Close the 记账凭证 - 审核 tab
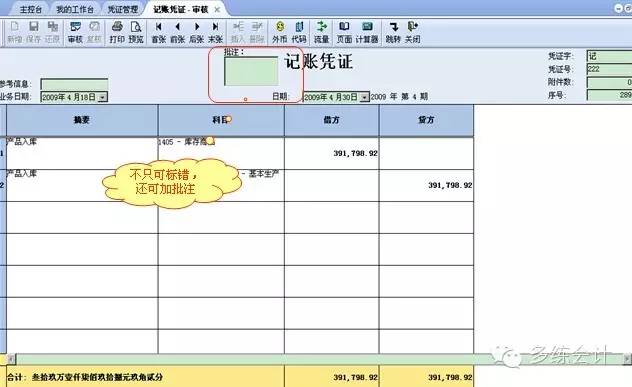632x387 pixels. click(217, 9)
